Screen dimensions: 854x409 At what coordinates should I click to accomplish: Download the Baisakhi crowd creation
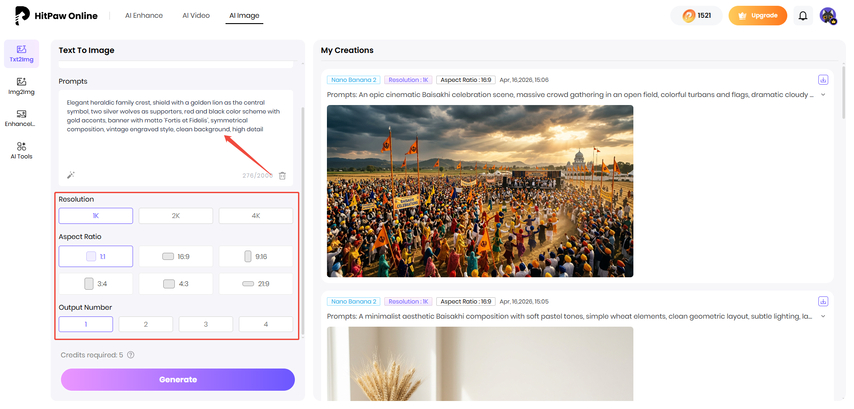823,79
